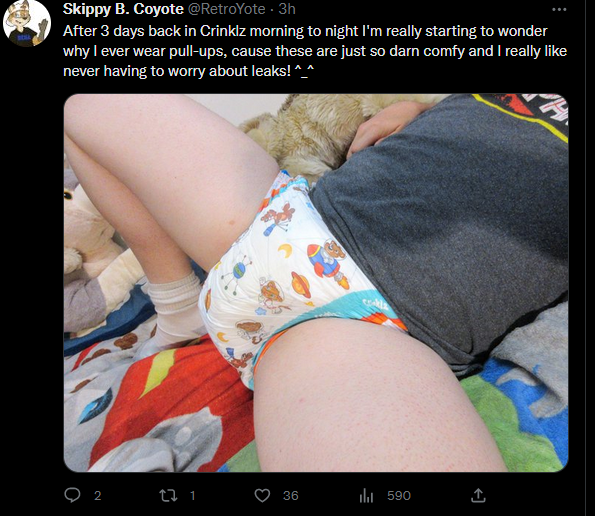Click the ^_^ emoticon in tweet text

click(x=305, y=71)
